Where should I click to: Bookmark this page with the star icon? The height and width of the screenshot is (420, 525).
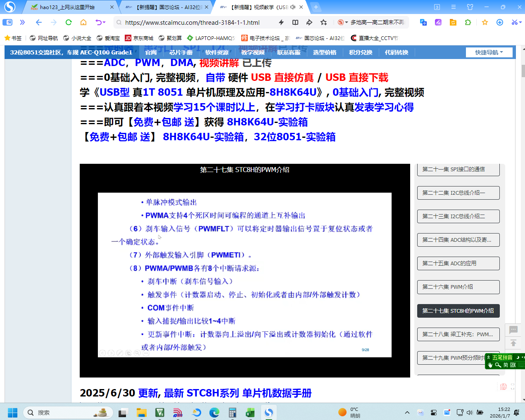point(485,23)
